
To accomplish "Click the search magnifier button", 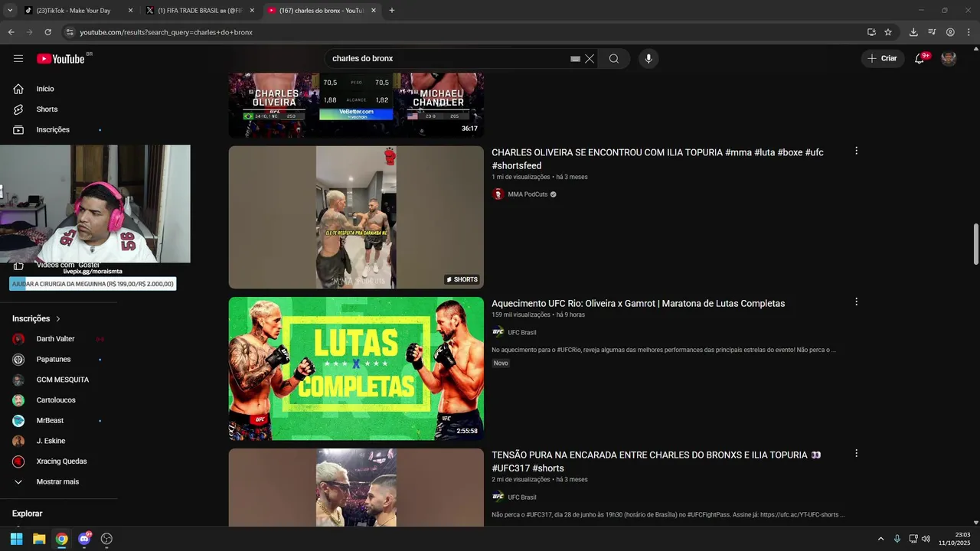I will (614, 59).
